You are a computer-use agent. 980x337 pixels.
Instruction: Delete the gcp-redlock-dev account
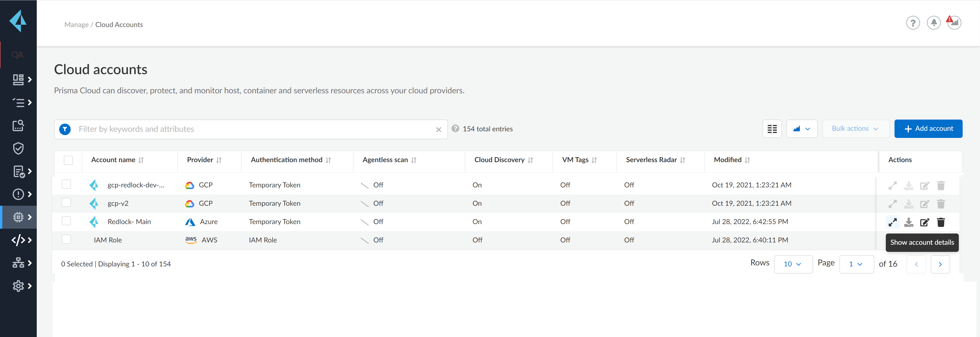(940, 185)
